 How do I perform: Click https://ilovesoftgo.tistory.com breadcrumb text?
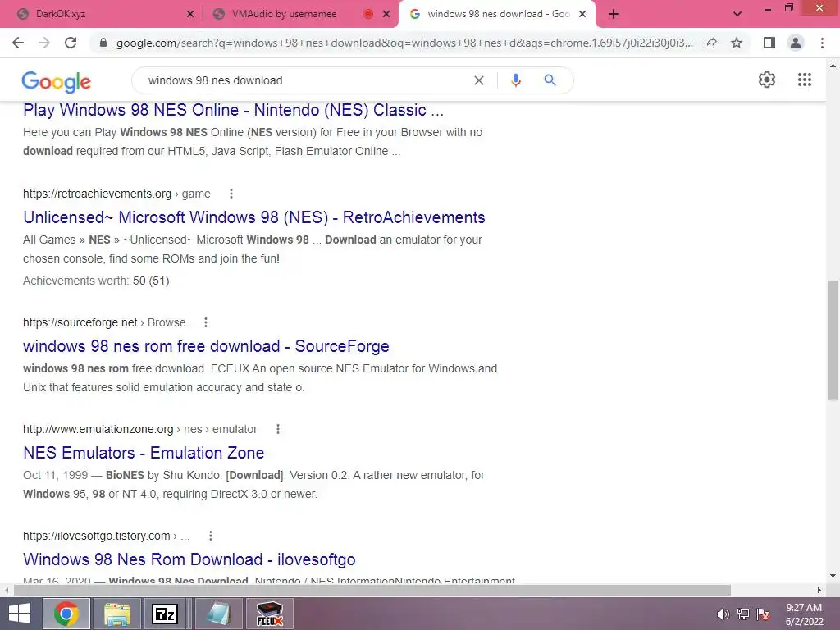[97, 536]
